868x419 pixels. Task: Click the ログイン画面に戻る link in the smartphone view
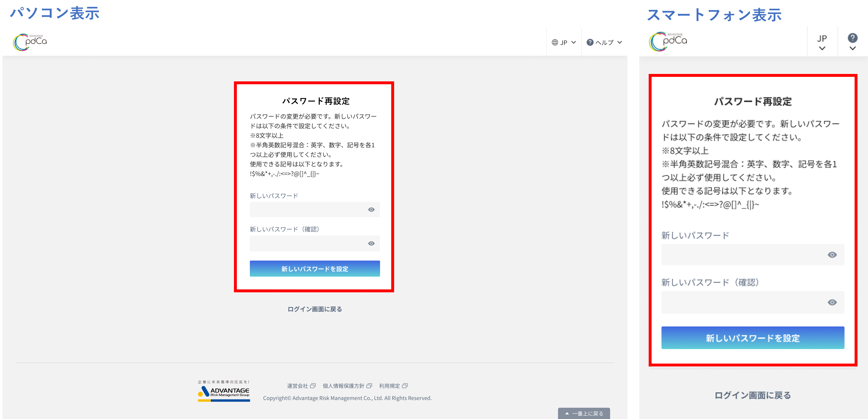pyautogui.click(x=752, y=395)
